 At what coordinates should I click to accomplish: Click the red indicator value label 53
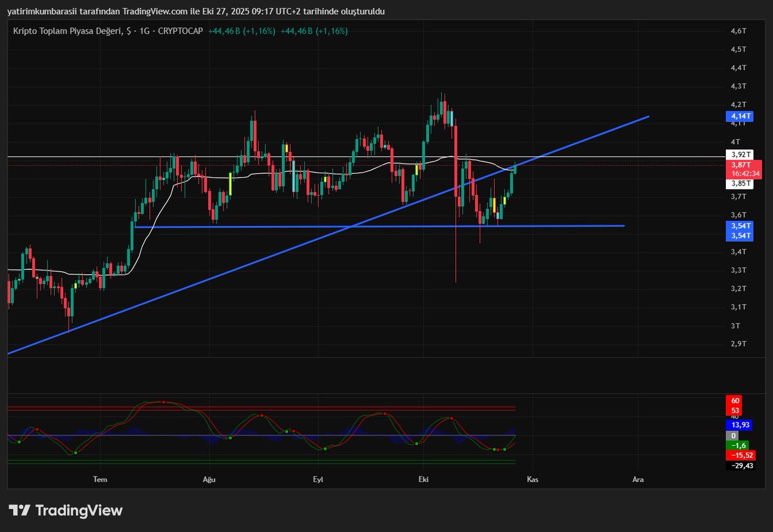[735, 411]
